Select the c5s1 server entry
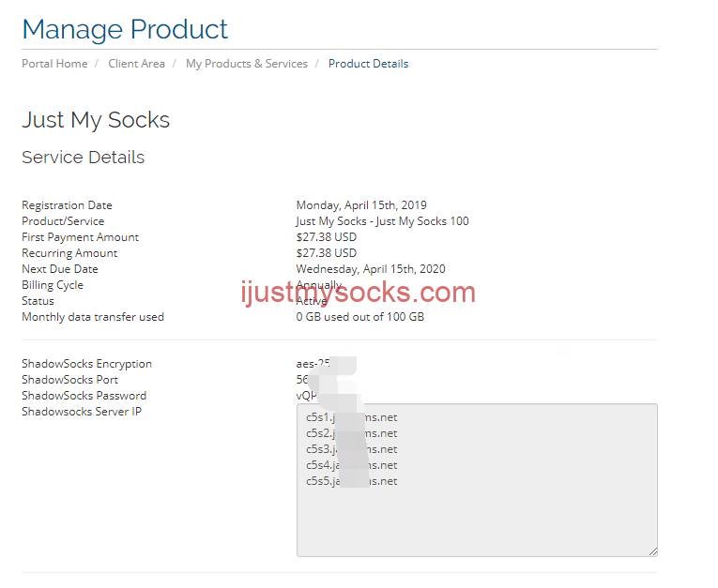The image size is (718, 588). click(x=352, y=417)
